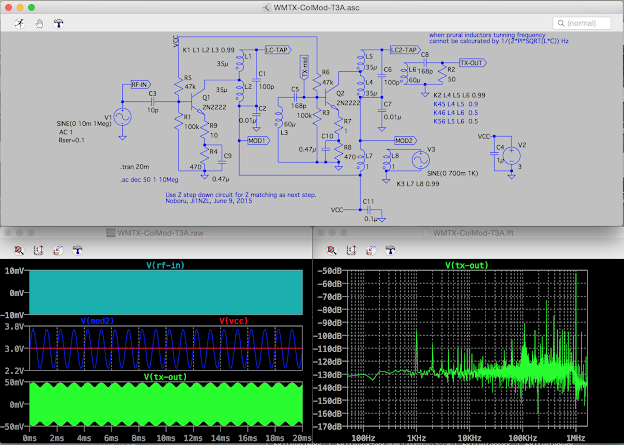Image resolution: width=624 pixels, height=445 pixels.
Task: Click the LC2-TAP net label flag
Action: coord(405,50)
